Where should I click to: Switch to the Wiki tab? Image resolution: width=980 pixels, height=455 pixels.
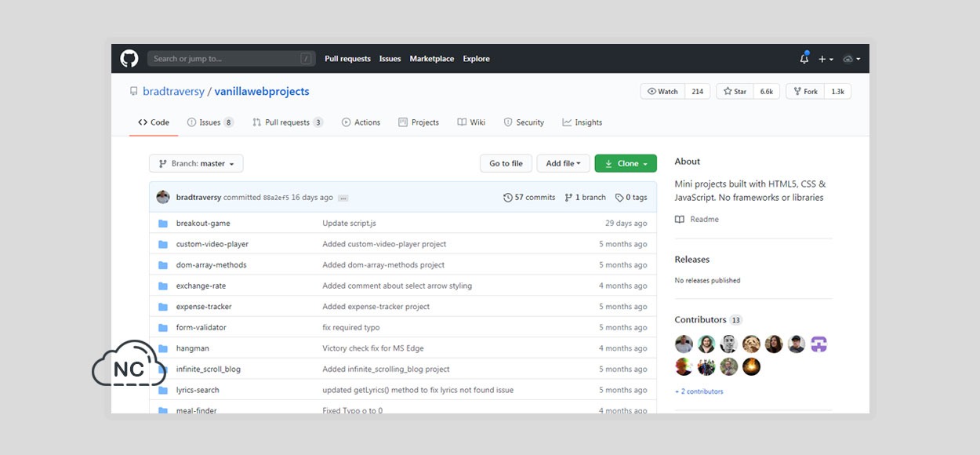click(471, 122)
